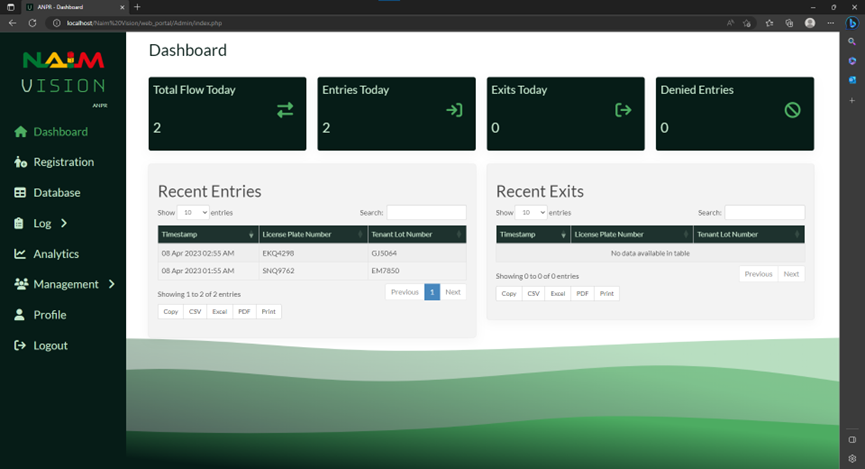Image resolution: width=865 pixels, height=469 pixels.
Task: Sort Recent Entries by License Plate Number
Action: tap(313, 234)
